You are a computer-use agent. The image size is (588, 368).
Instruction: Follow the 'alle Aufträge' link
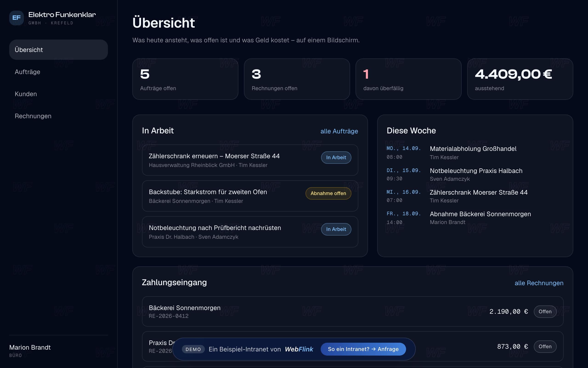point(339,131)
